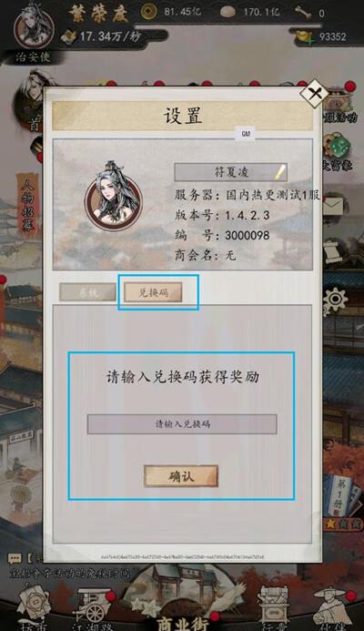Tap the top-left profile portrait
The height and width of the screenshot is (631, 364).
pos(34,27)
